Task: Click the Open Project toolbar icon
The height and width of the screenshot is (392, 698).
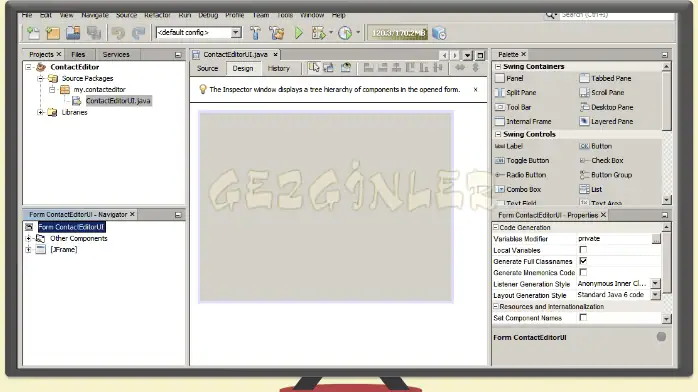Action: (x=73, y=33)
